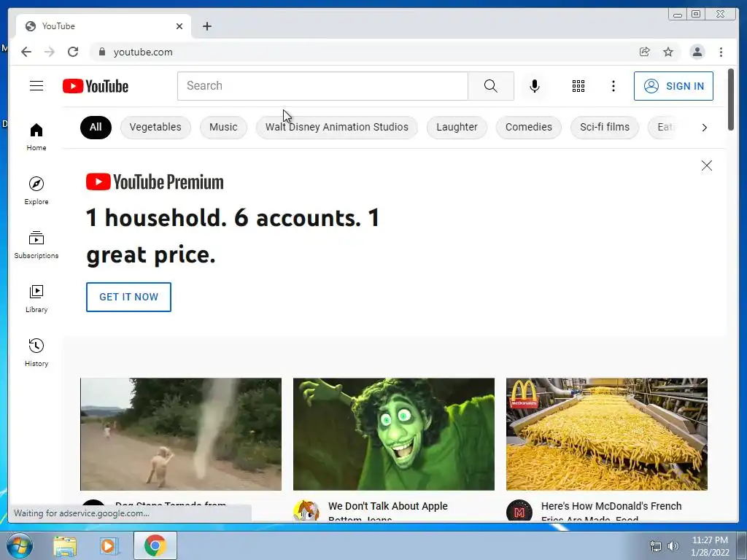Viewport: 747px width, 560px height.
Task: Open Subscriptions in the sidebar
Action: (x=36, y=245)
